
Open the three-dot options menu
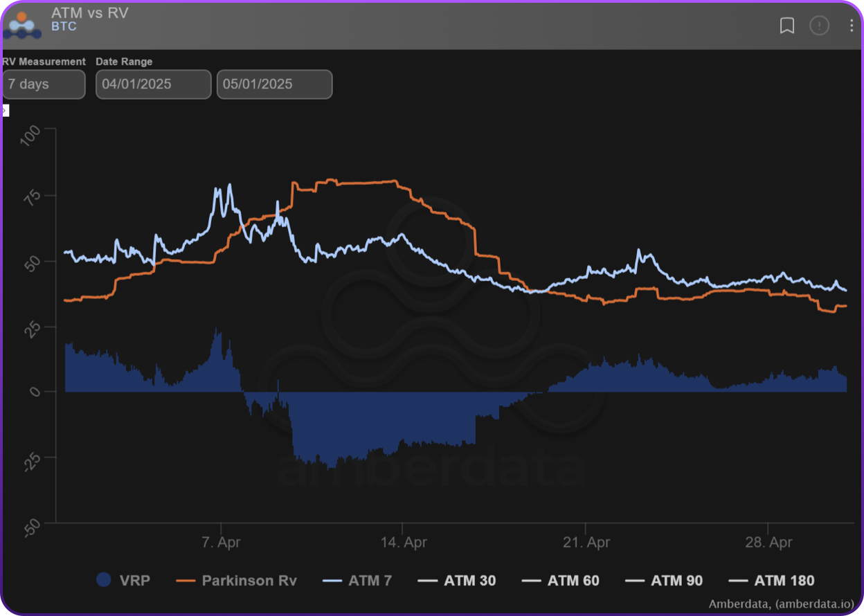click(852, 26)
